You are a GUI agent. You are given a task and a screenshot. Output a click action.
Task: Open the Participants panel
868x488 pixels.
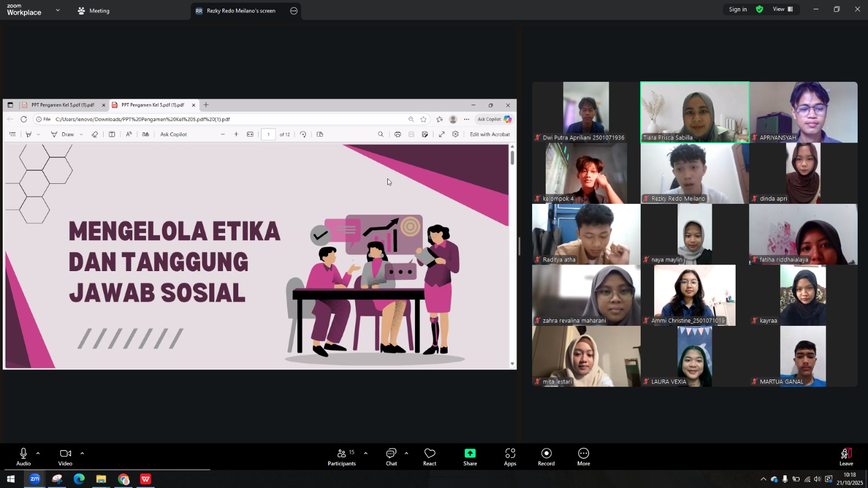[342, 457]
